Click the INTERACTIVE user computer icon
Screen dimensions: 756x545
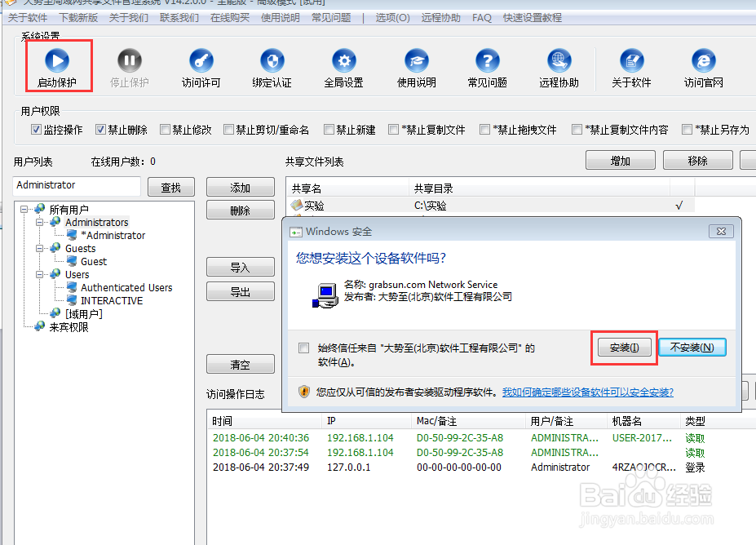[72, 300]
